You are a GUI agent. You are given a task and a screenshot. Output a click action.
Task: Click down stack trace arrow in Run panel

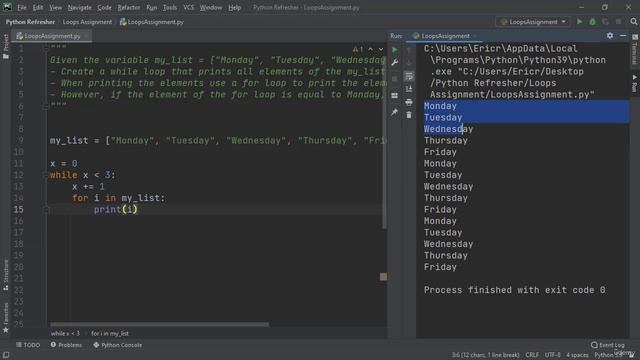(409, 63)
